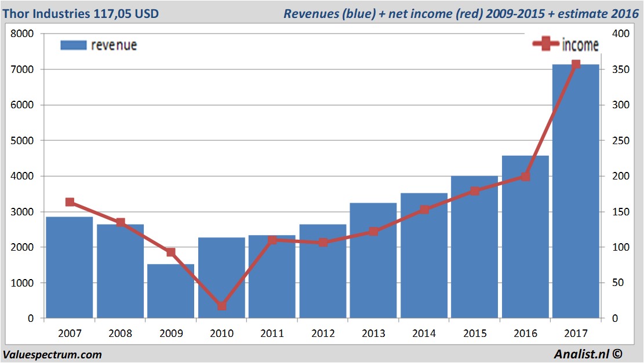Click the 'revenue' legend label

(x=114, y=45)
